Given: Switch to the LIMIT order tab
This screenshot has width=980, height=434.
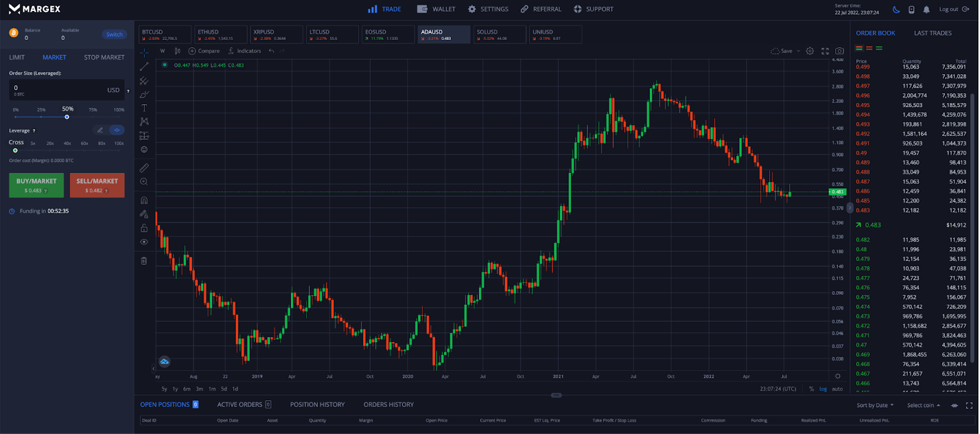Looking at the screenshot, I should 17,57.
